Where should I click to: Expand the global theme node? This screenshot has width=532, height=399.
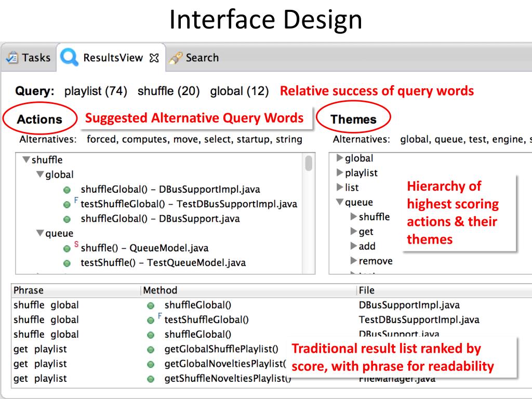click(x=340, y=158)
